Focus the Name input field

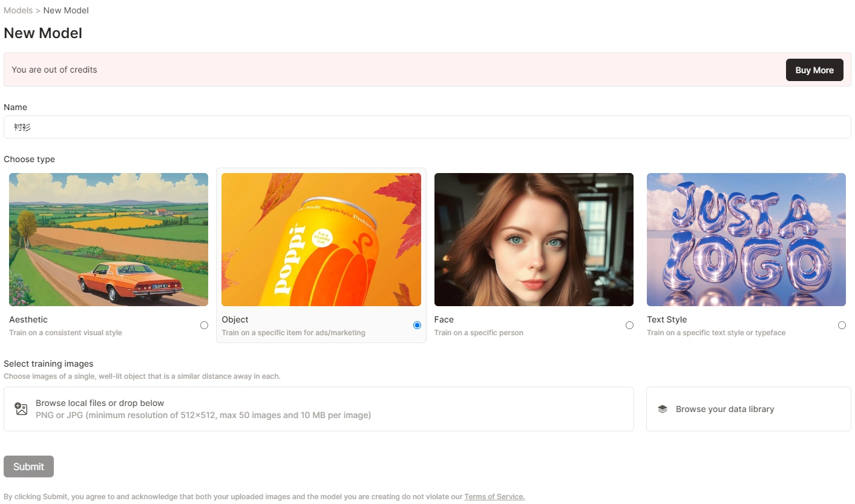[427, 127]
